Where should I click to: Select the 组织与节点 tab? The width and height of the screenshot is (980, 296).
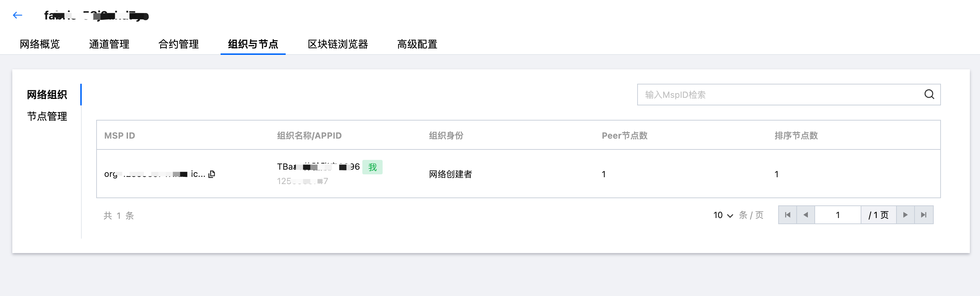(x=253, y=44)
